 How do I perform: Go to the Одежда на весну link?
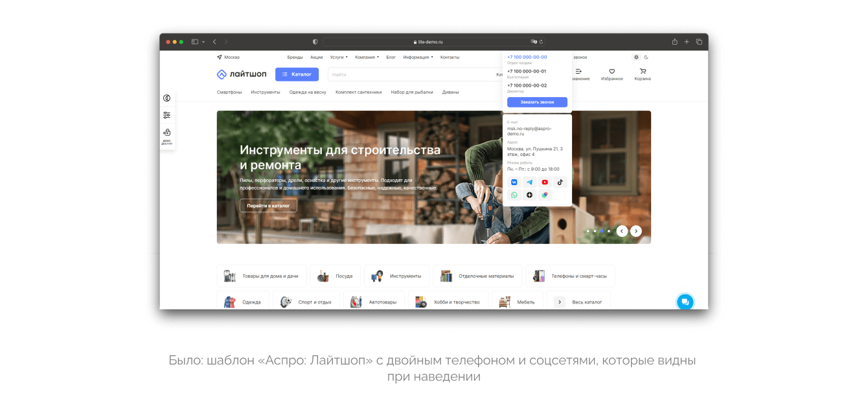tap(308, 92)
